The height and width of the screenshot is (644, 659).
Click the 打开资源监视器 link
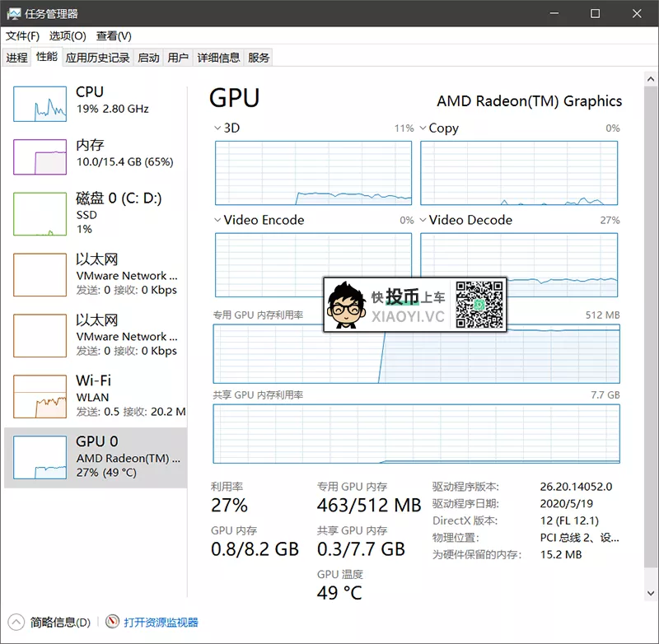click(x=161, y=623)
